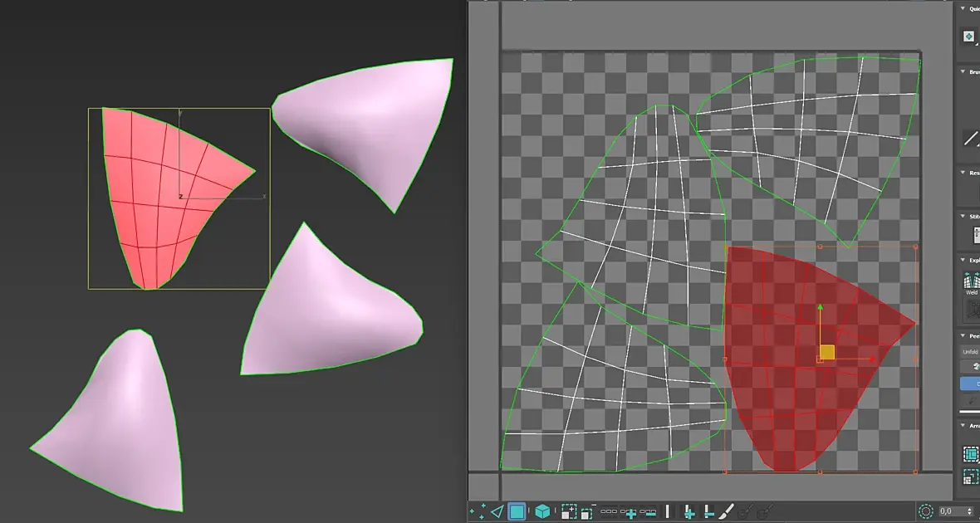Click the Brush straight-line tool icon
This screenshot has height=523, width=980.
click(971, 138)
